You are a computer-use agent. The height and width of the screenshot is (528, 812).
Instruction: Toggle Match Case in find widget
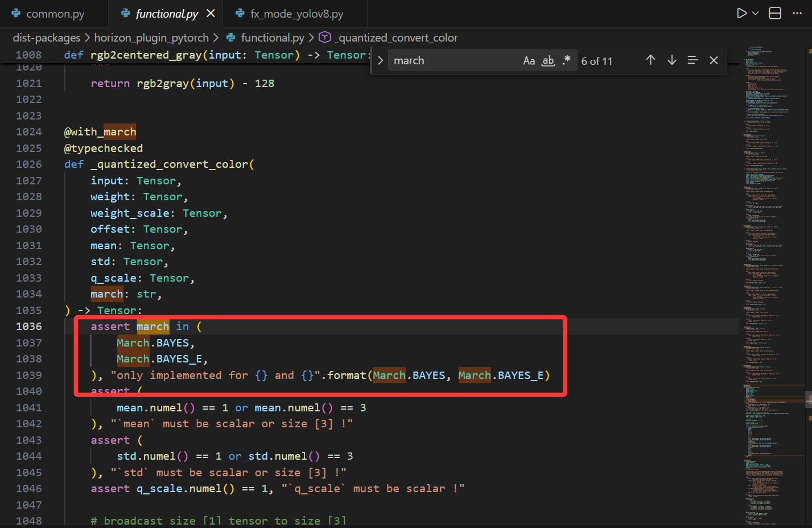(x=529, y=61)
